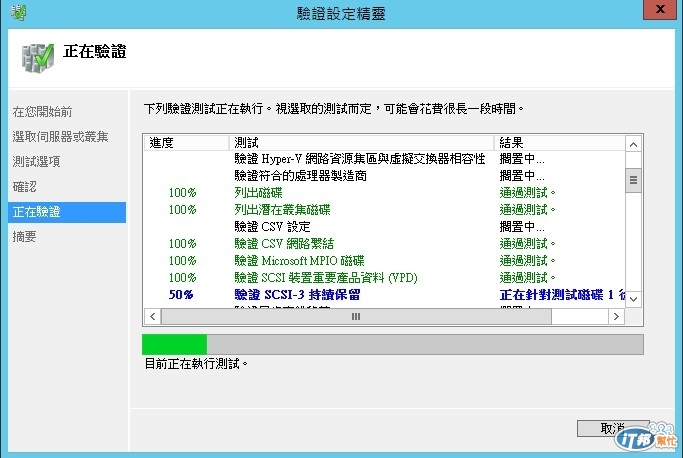Select the 列出磁碟 test row
This screenshot has width=683, height=458.
[x=385, y=193]
